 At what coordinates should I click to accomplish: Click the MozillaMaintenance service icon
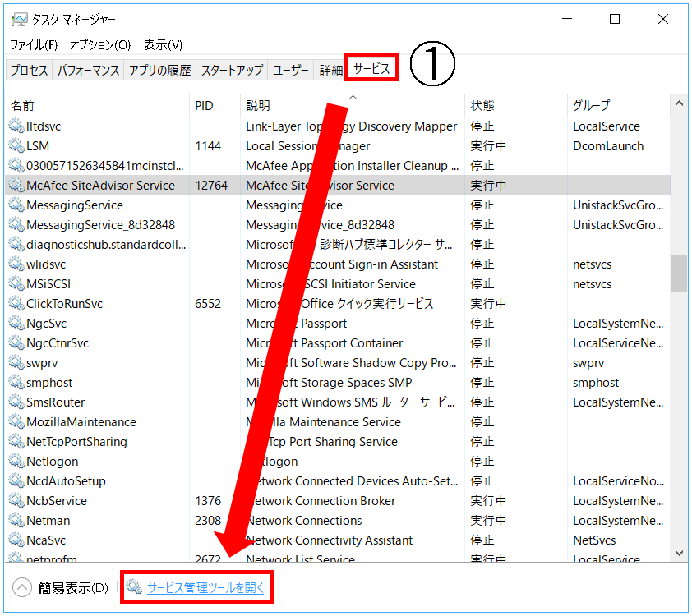coord(16,422)
